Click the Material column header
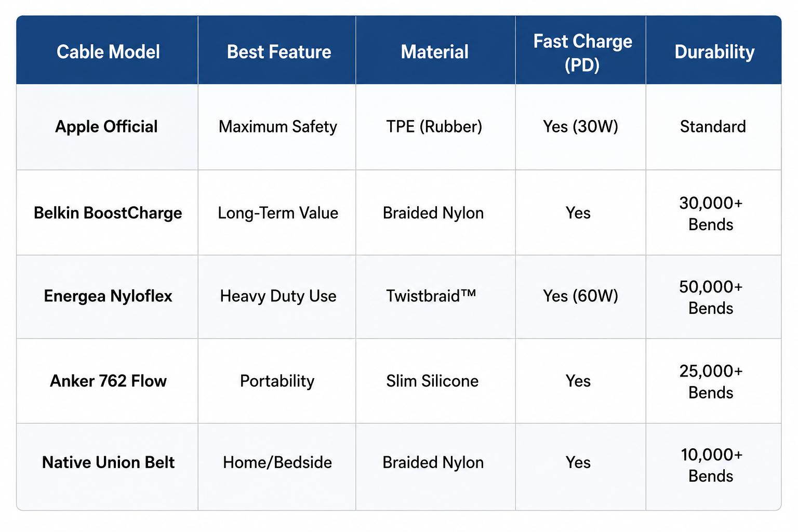This screenshot has width=798, height=532. click(435, 51)
